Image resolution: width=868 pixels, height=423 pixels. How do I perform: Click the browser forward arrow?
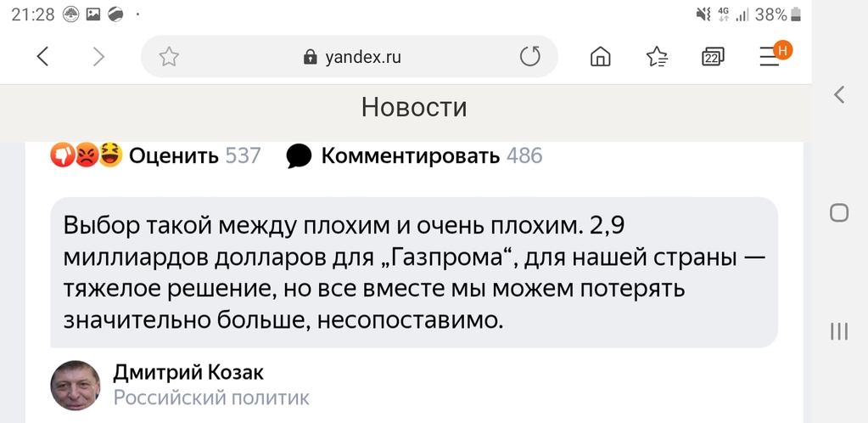pyautogui.click(x=98, y=57)
